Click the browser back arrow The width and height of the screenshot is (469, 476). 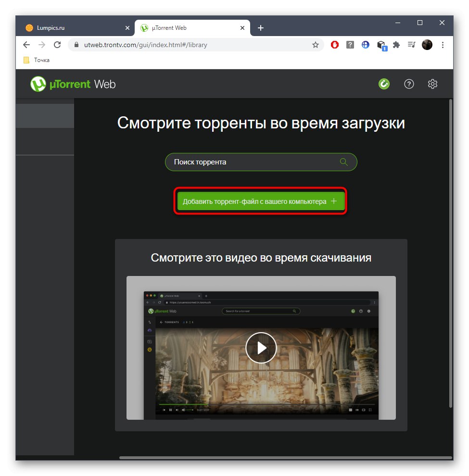[26, 45]
